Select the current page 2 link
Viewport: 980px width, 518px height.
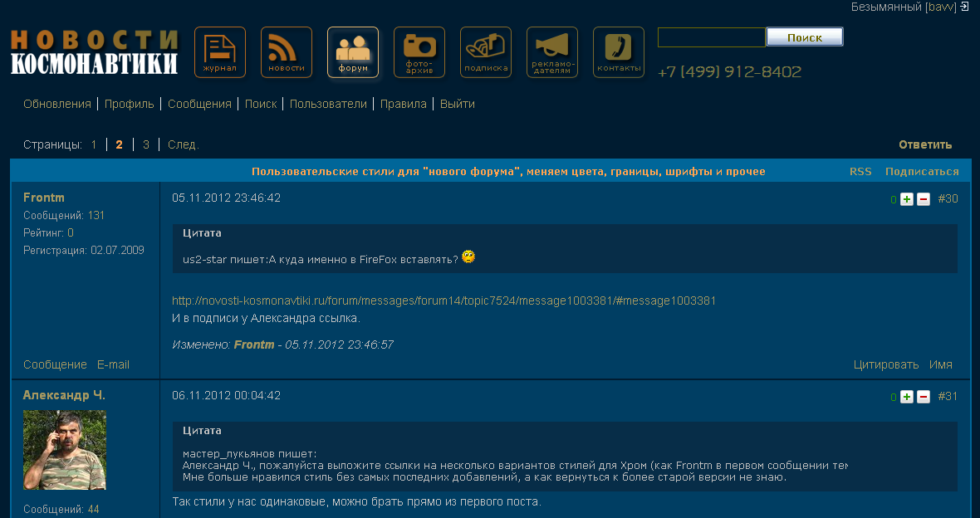click(119, 145)
